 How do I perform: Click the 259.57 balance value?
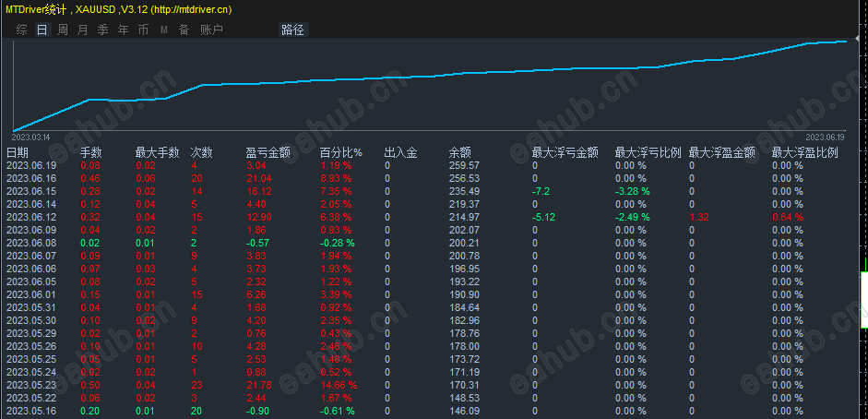pyautogui.click(x=464, y=165)
